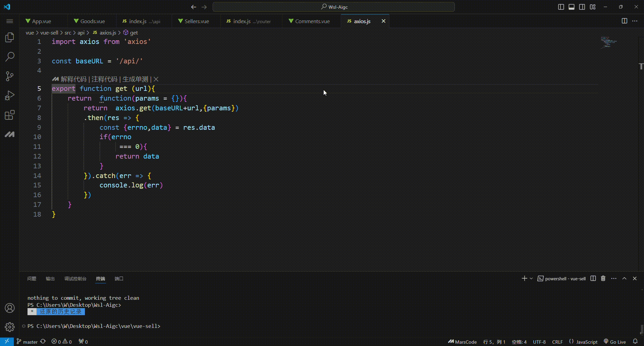Split the editor using top-right icon
Viewport: 644px width, 346px height.
coord(624,21)
